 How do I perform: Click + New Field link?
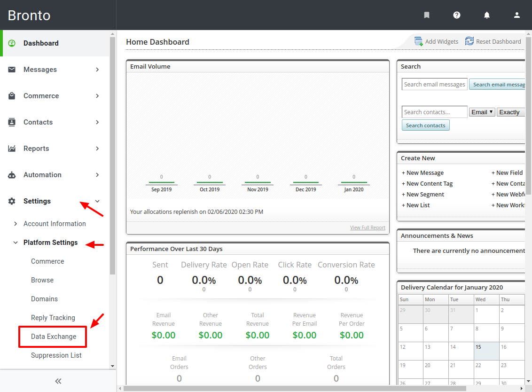[507, 173]
